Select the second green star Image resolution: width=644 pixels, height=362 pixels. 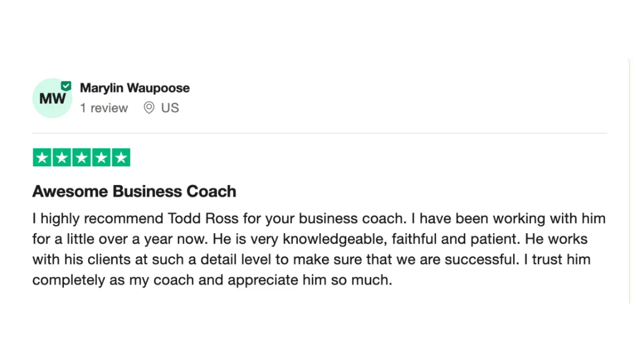click(x=62, y=158)
